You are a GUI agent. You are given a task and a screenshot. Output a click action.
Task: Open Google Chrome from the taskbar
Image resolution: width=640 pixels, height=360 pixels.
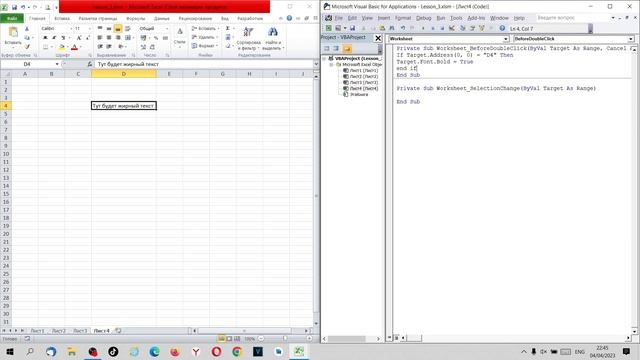click(237, 351)
